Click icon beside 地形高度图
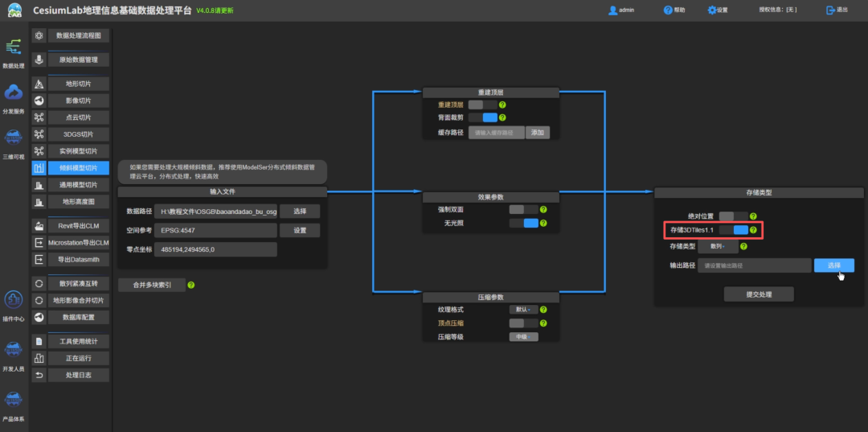This screenshot has height=432, width=868. (39, 201)
